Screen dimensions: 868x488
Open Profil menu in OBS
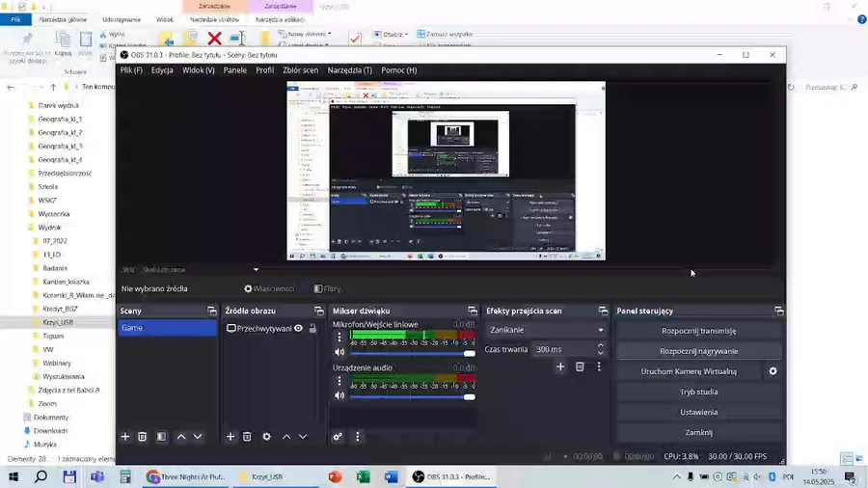point(264,70)
